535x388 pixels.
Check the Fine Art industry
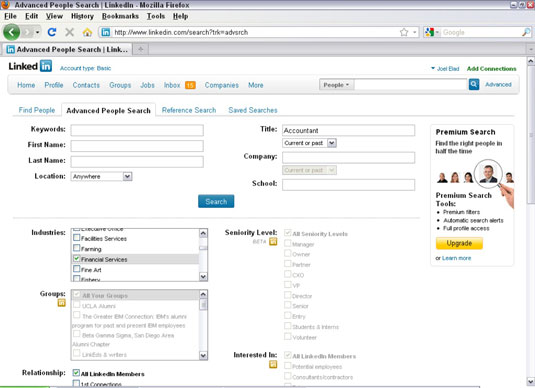coord(77,269)
